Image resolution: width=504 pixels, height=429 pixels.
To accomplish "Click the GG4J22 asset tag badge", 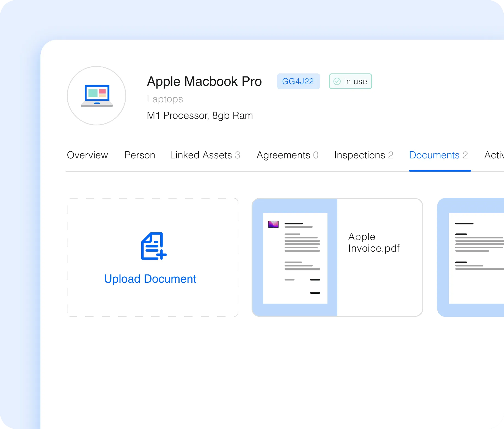I will pos(298,81).
